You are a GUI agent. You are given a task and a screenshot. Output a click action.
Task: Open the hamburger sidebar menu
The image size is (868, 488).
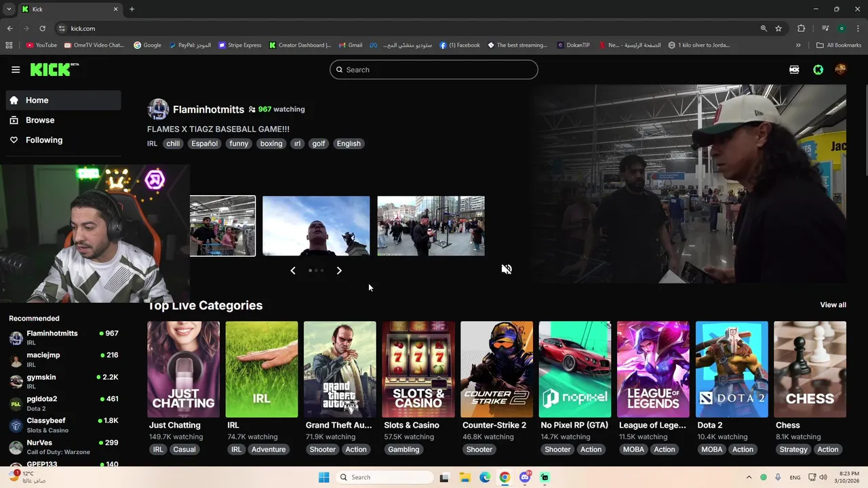tap(16, 70)
